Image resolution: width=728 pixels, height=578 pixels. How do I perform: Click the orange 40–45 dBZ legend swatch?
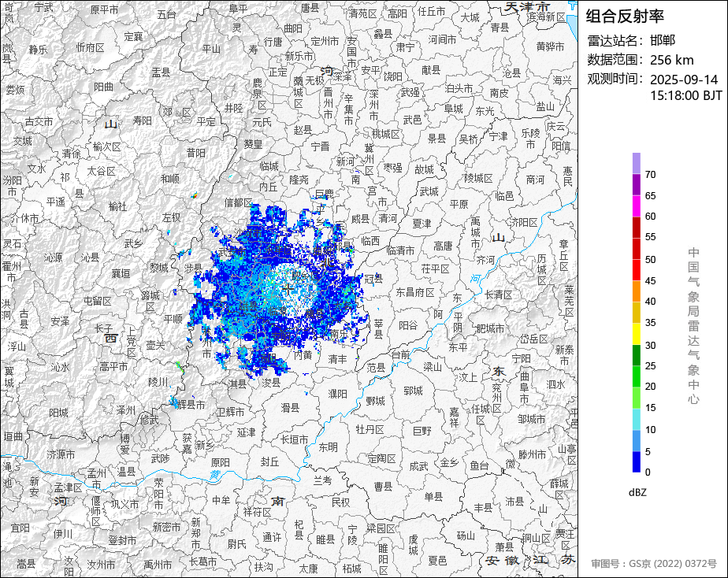click(x=637, y=291)
